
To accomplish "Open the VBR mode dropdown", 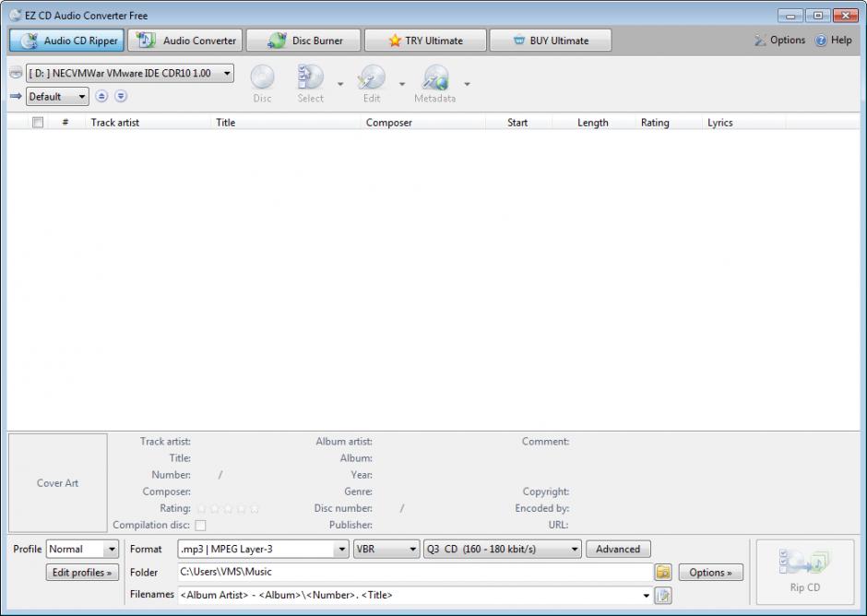I will [386, 549].
